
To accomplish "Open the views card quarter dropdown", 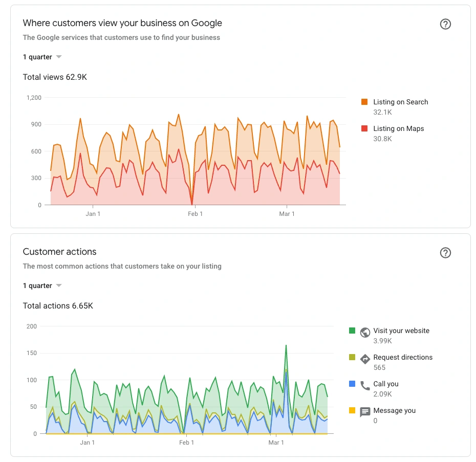I will [42, 57].
